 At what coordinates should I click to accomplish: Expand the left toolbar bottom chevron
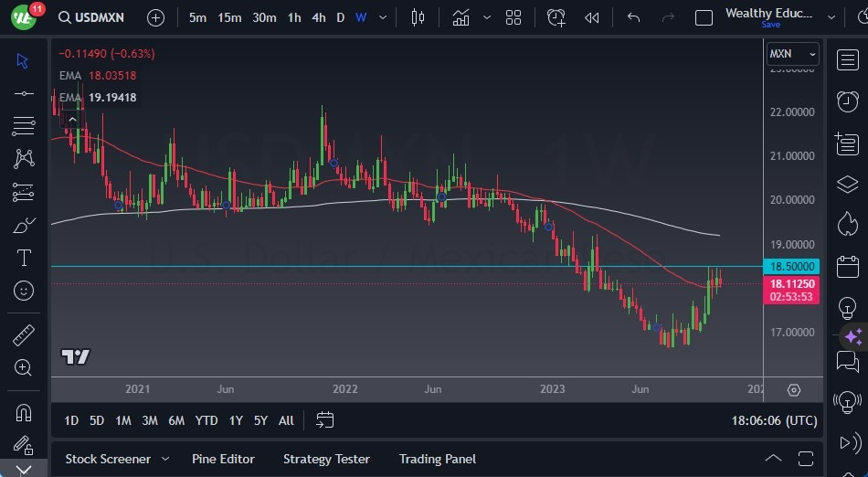pos(23,470)
